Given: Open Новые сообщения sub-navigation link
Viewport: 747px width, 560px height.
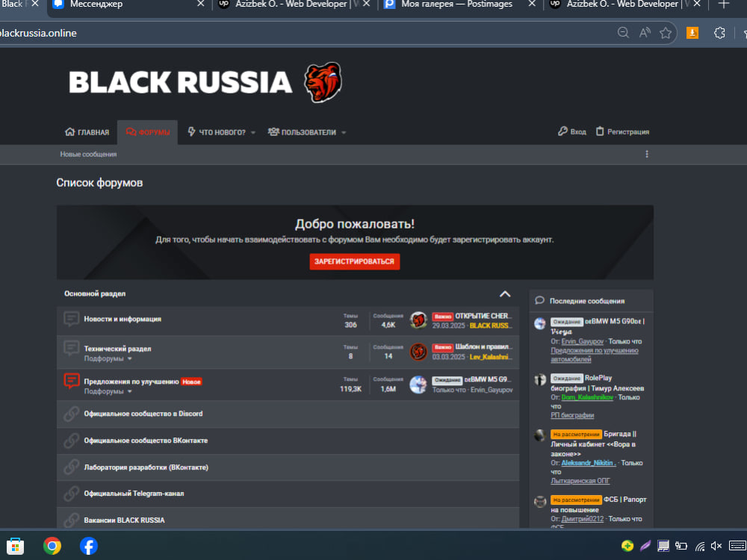Looking at the screenshot, I should click(88, 155).
